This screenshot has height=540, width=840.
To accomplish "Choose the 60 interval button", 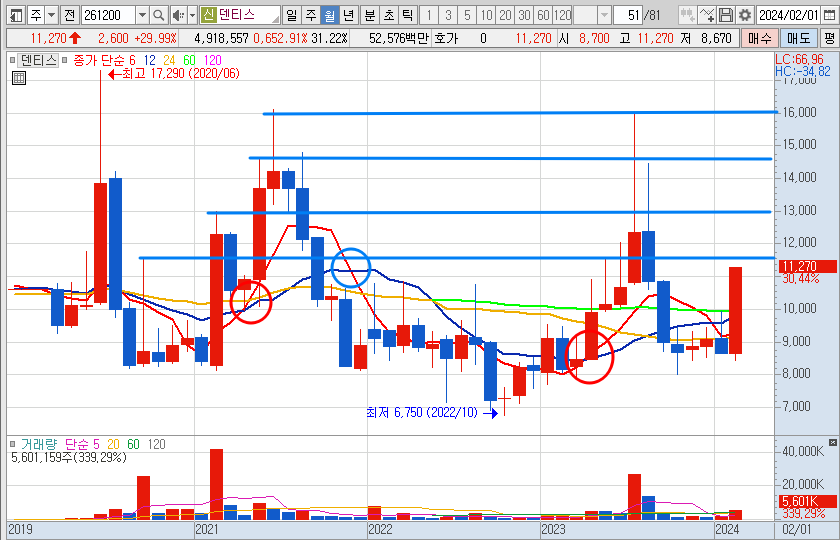I will pyautogui.click(x=543, y=15).
